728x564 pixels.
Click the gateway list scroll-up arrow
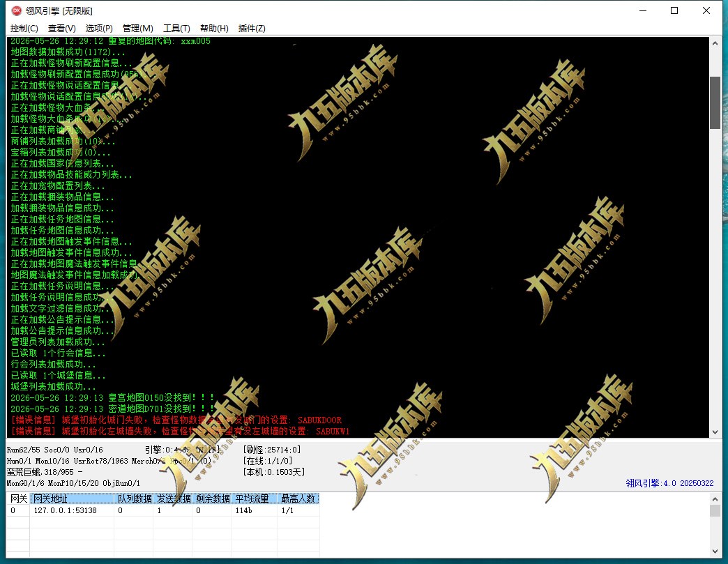pyautogui.click(x=715, y=499)
